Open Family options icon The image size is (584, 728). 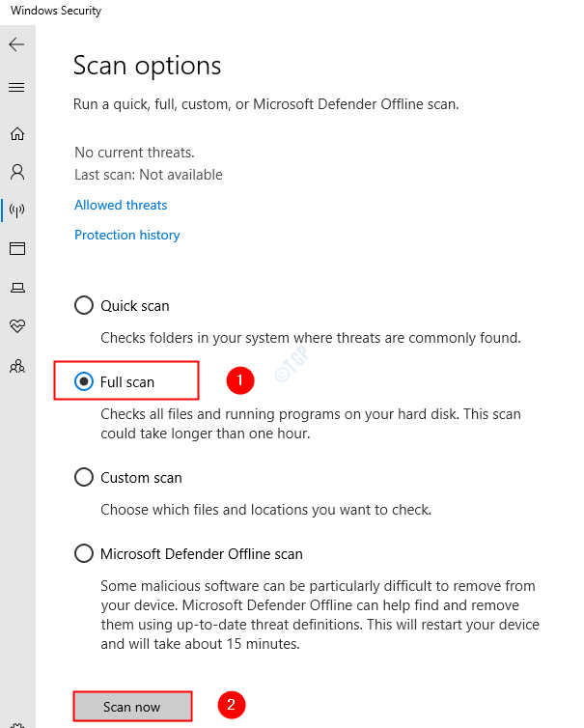pyautogui.click(x=17, y=366)
